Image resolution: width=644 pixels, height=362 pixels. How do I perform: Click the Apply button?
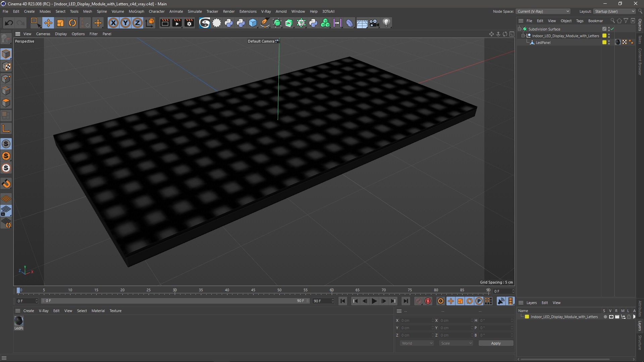click(x=496, y=343)
